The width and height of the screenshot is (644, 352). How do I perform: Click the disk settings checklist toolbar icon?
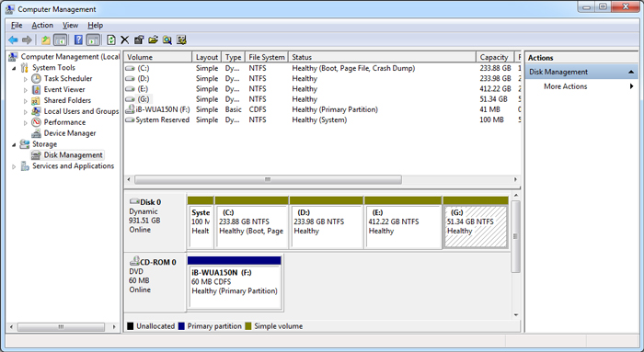(x=181, y=40)
